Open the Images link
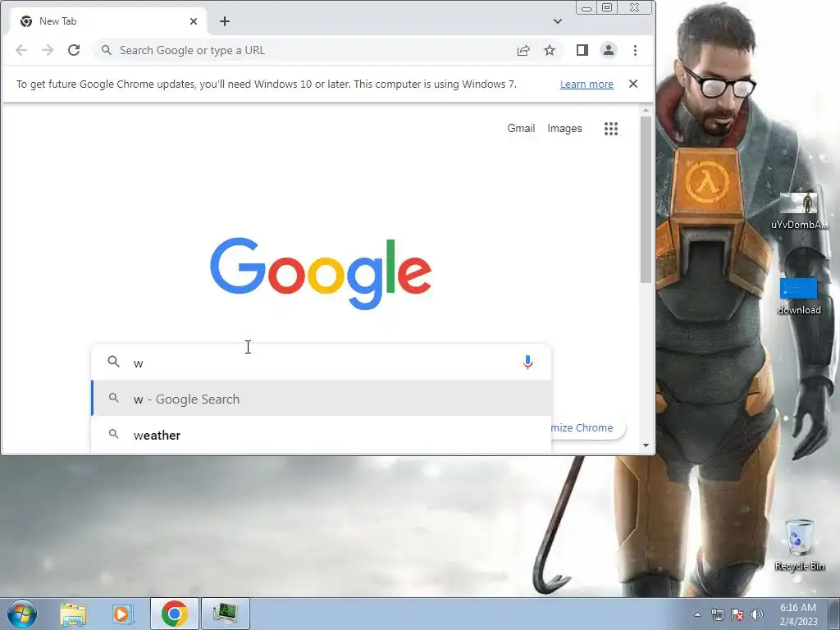The image size is (840, 630). click(564, 129)
